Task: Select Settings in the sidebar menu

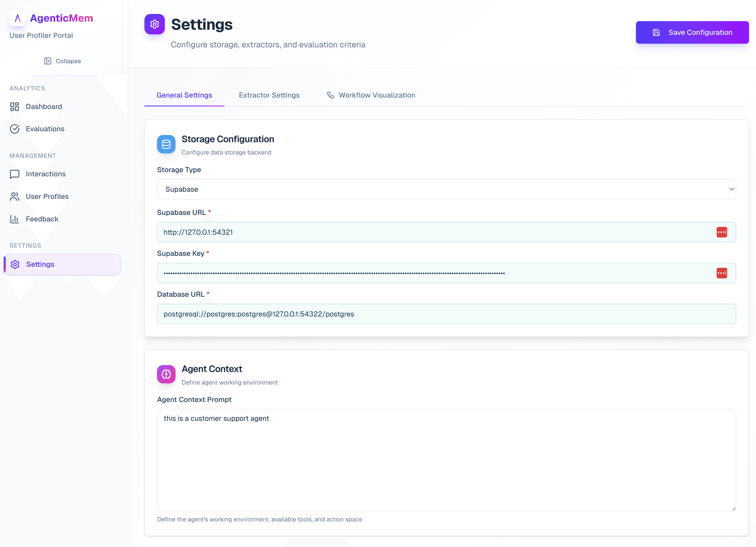Action: tap(40, 264)
